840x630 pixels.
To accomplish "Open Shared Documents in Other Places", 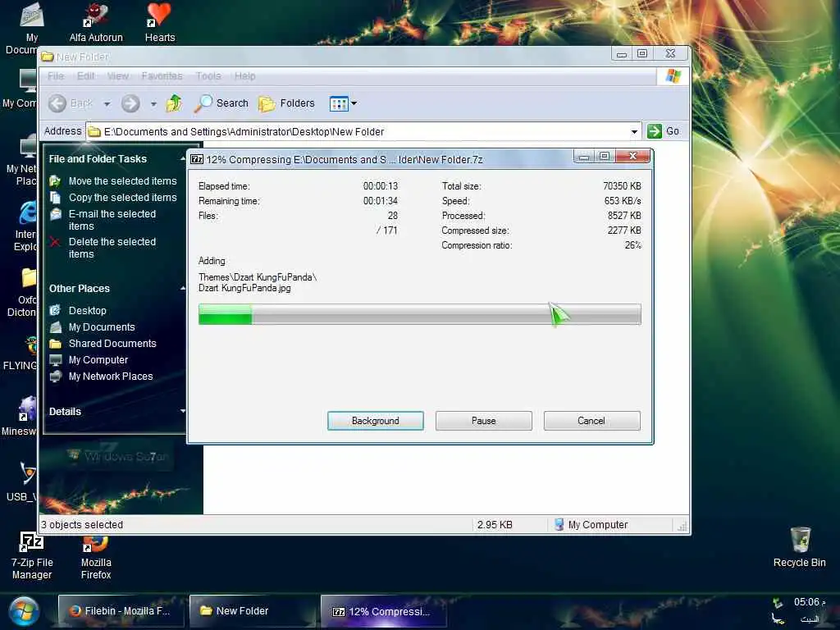I will [112, 344].
